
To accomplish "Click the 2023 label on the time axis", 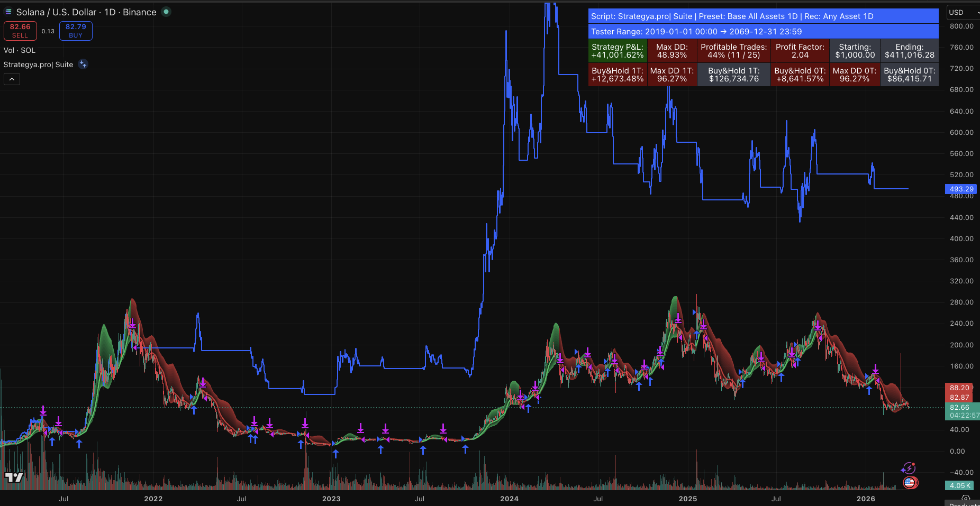I will pos(331,499).
